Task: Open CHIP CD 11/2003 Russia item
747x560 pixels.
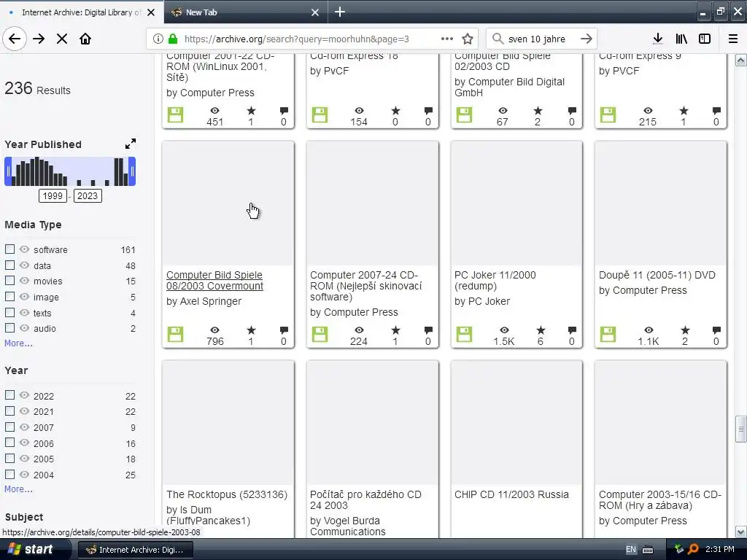Action: [511, 495]
